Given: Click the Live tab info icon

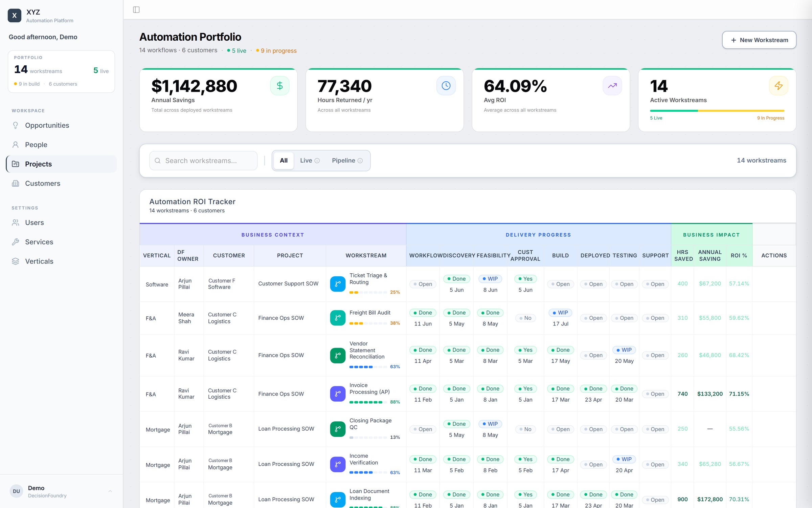Looking at the screenshot, I should pos(317,161).
